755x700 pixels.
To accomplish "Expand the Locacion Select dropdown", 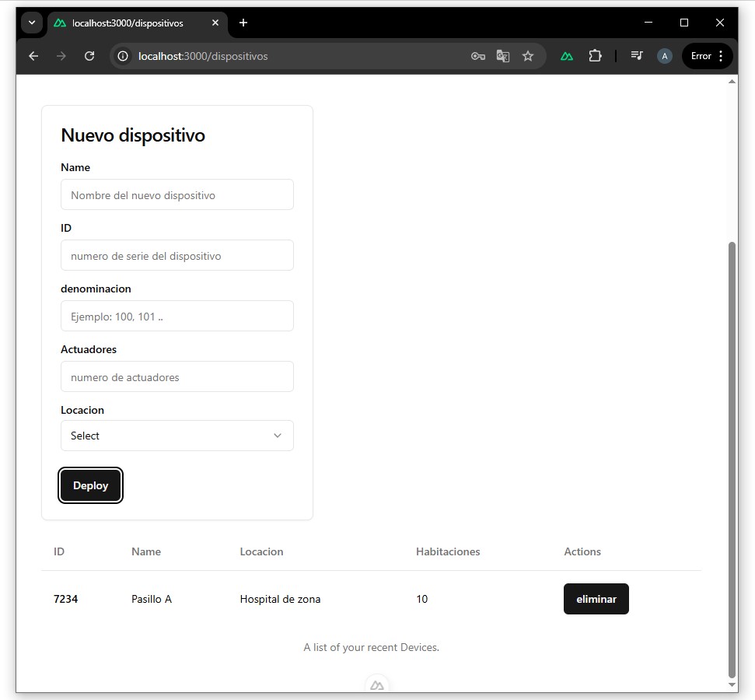I will pos(177,436).
